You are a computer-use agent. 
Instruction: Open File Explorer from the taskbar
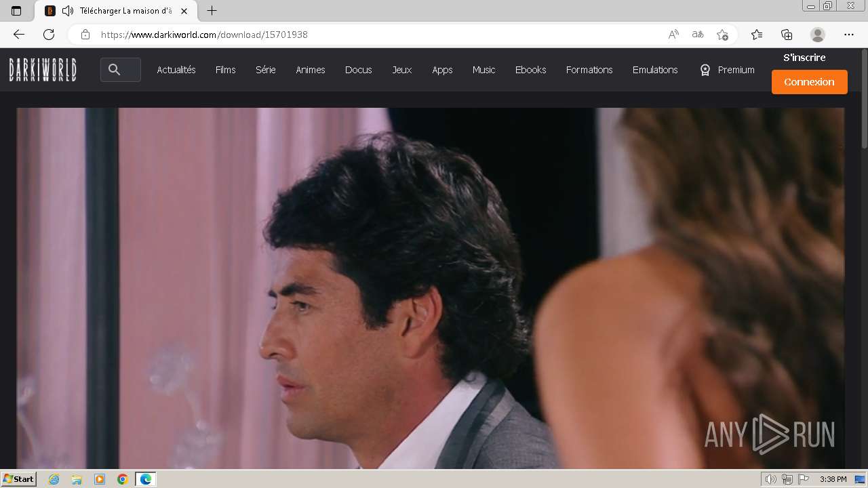click(x=77, y=479)
